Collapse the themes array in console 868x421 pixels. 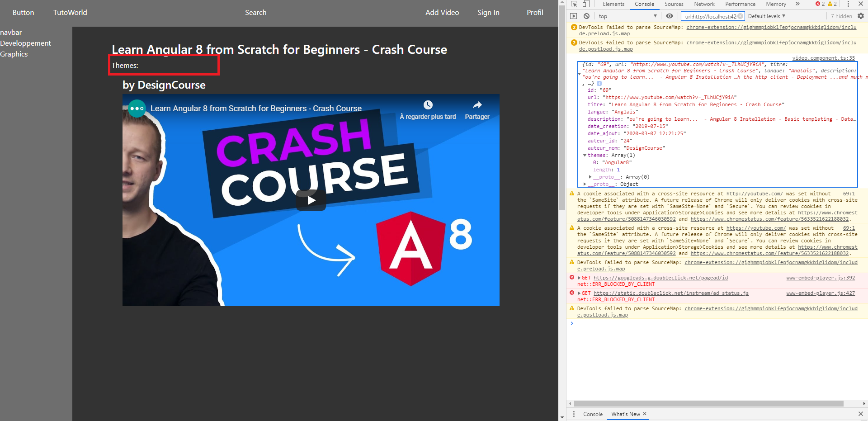pos(585,156)
